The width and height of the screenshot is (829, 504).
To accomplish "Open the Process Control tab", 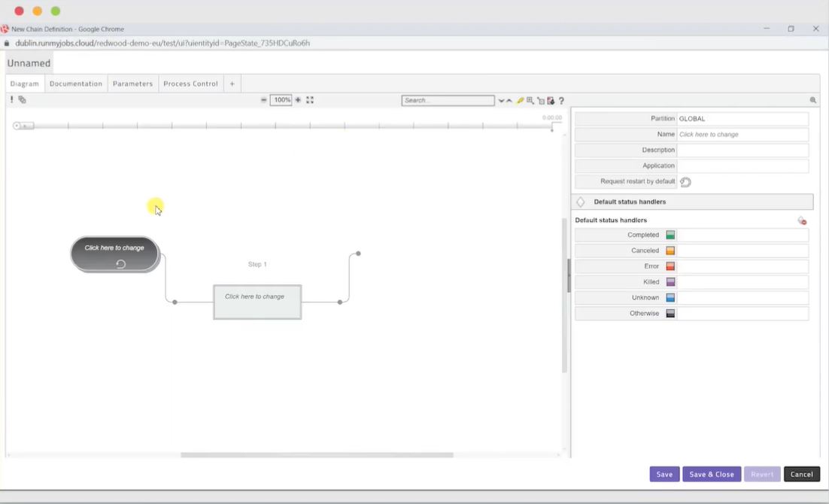I will coord(190,83).
